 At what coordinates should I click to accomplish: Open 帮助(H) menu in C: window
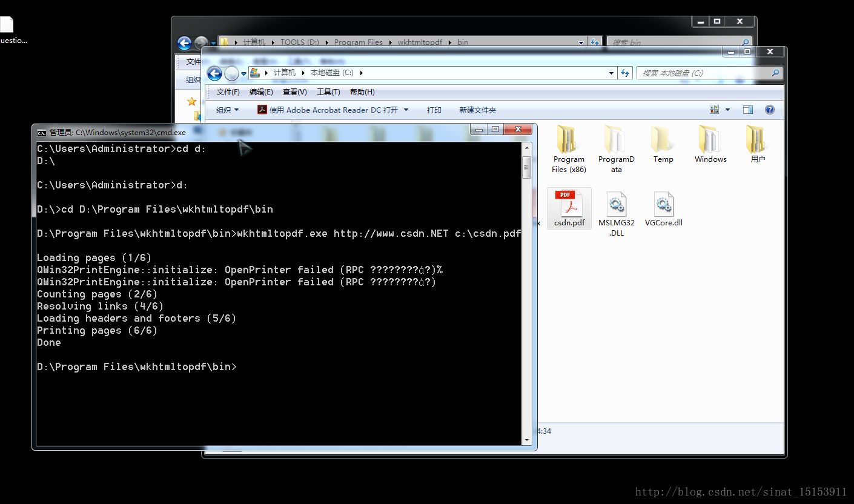362,92
